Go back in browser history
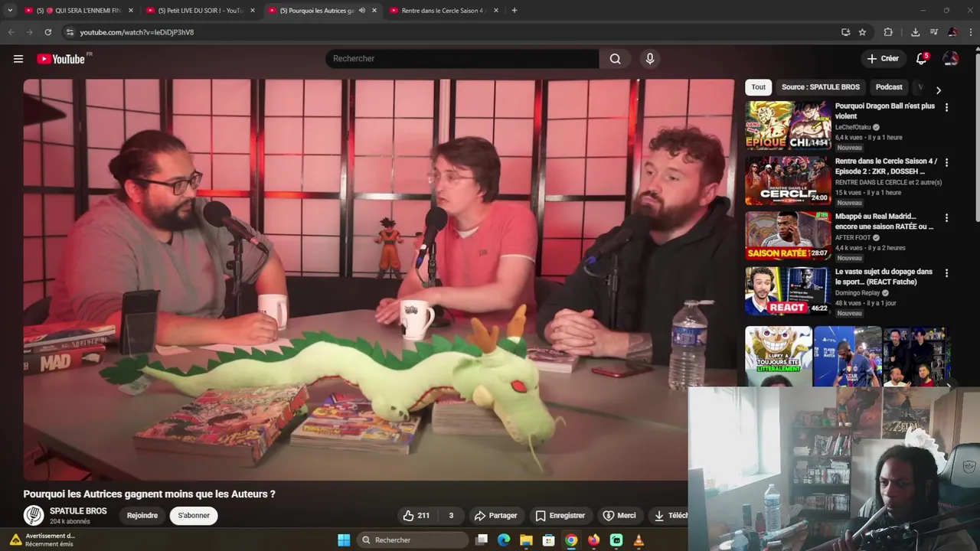Image resolution: width=980 pixels, height=551 pixels. pos(11,32)
